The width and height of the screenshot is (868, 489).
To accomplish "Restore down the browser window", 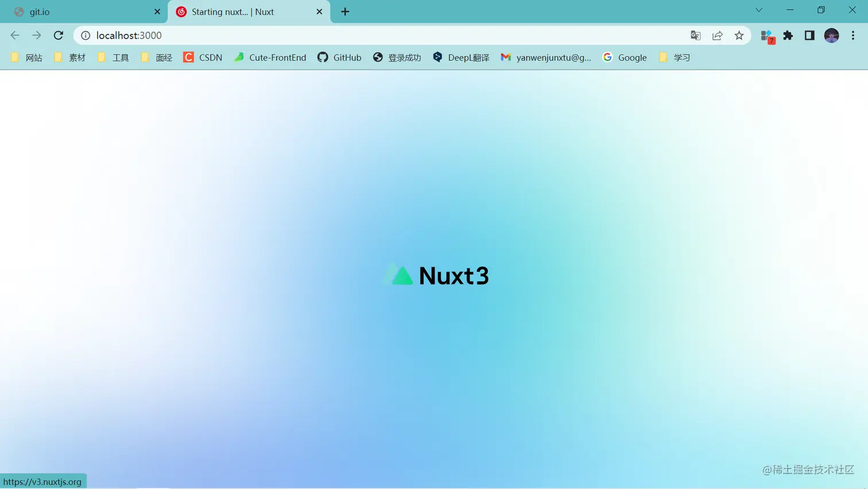I will click(x=821, y=10).
